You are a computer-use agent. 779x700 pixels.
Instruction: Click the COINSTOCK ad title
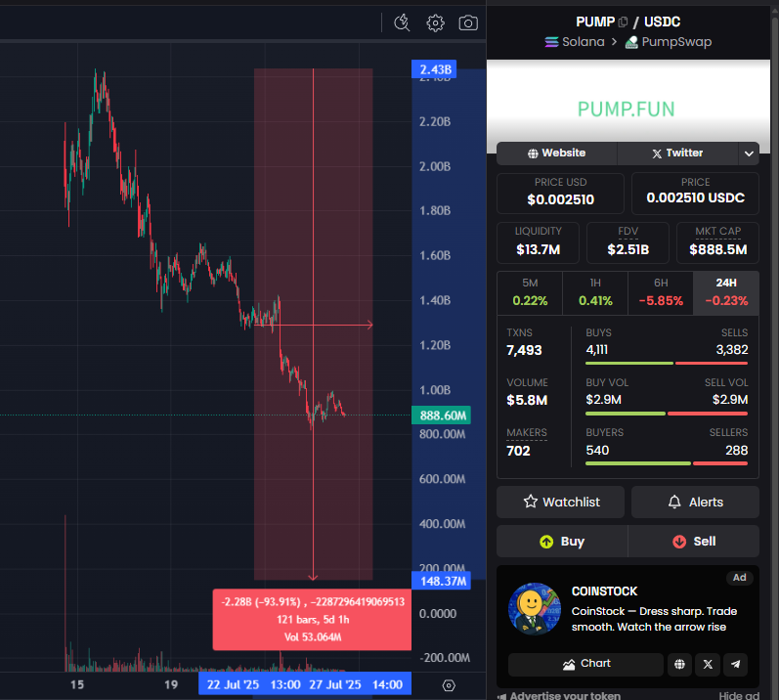click(x=604, y=591)
